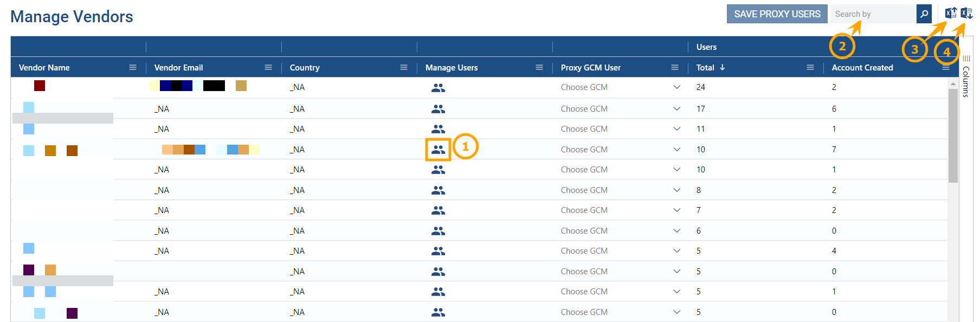980x322 pixels.
Task: Open the highlighted Manage Users icon
Action: (438, 150)
